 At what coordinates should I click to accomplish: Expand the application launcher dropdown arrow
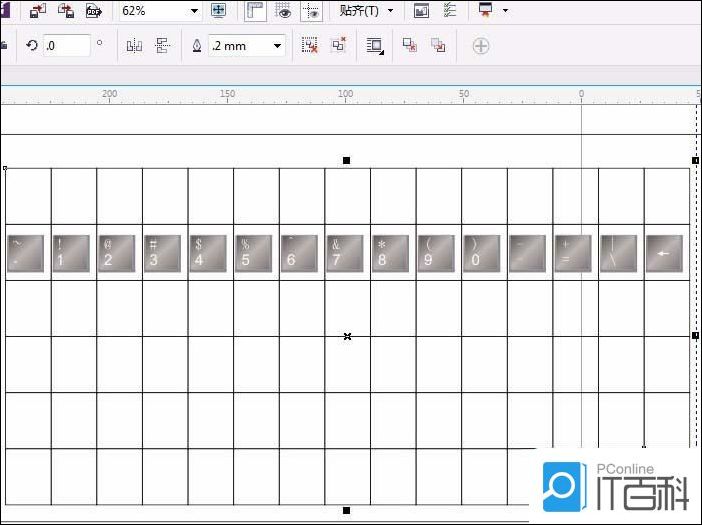tap(505, 11)
